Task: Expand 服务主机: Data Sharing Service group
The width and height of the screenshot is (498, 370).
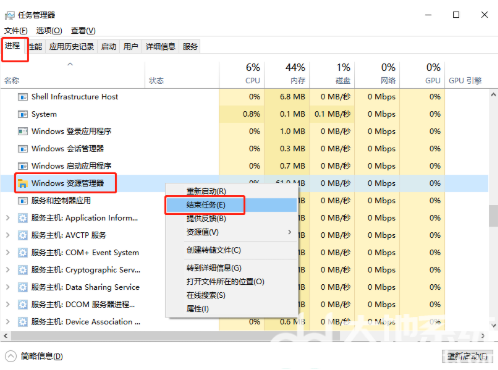Action: [x=8, y=287]
